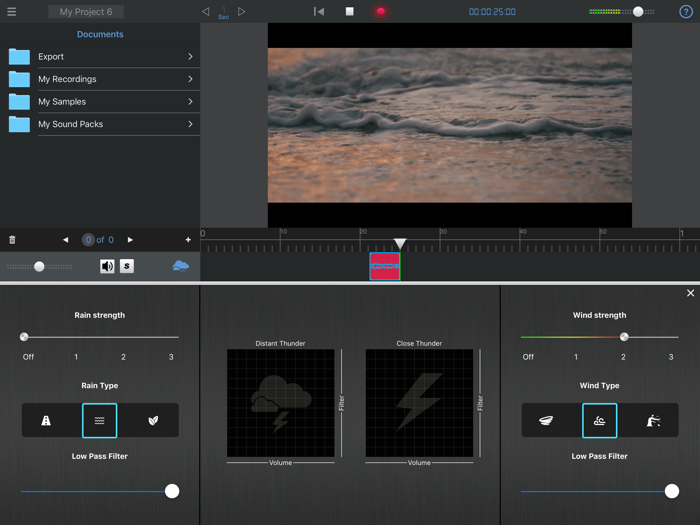Click the trash icon to delete track
This screenshot has height=525, width=700.
(x=12, y=240)
